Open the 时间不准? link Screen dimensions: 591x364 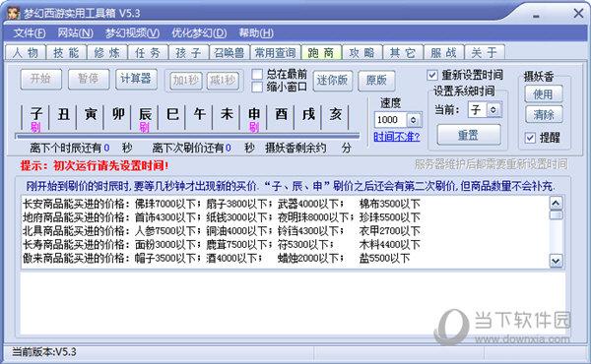397,137
